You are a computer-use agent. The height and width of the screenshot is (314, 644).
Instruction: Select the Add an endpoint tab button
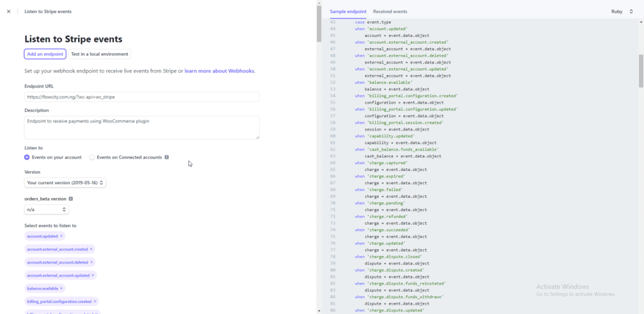pos(45,54)
